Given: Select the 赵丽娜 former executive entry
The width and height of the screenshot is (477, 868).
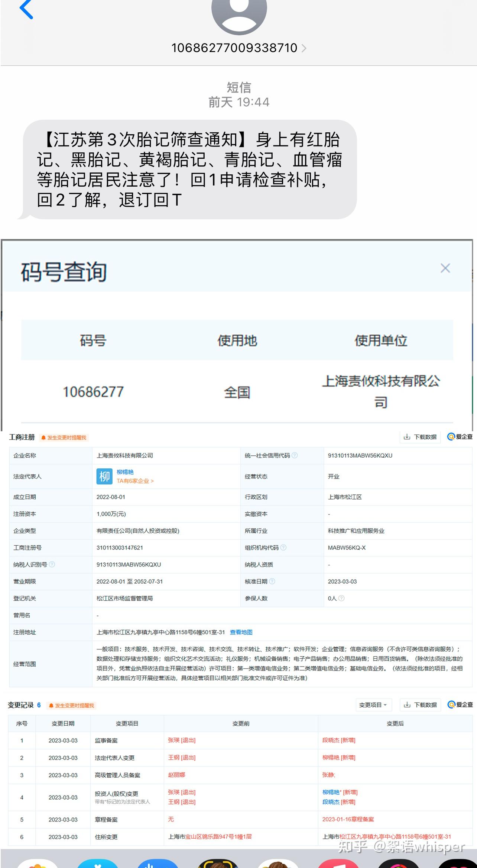Looking at the screenshot, I should (176, 775).
